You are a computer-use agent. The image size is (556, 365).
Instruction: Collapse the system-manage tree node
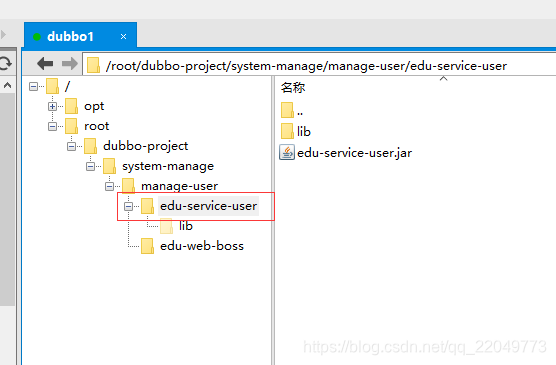[x=90, y=166]
